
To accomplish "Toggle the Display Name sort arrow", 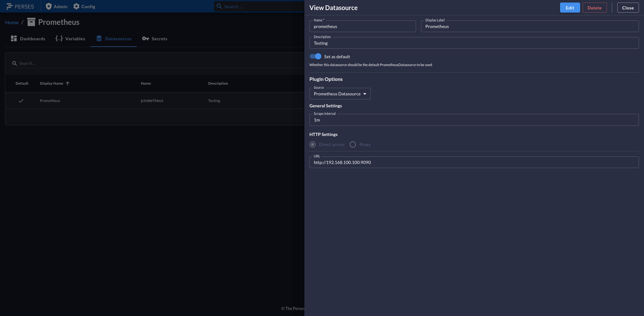I will (67, 83).
